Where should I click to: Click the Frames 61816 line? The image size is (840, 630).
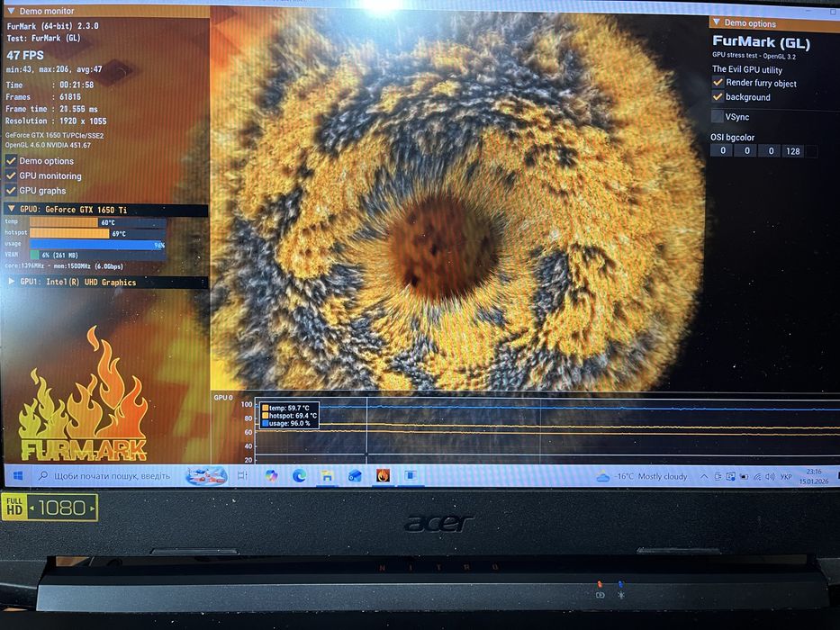[43, 97]
